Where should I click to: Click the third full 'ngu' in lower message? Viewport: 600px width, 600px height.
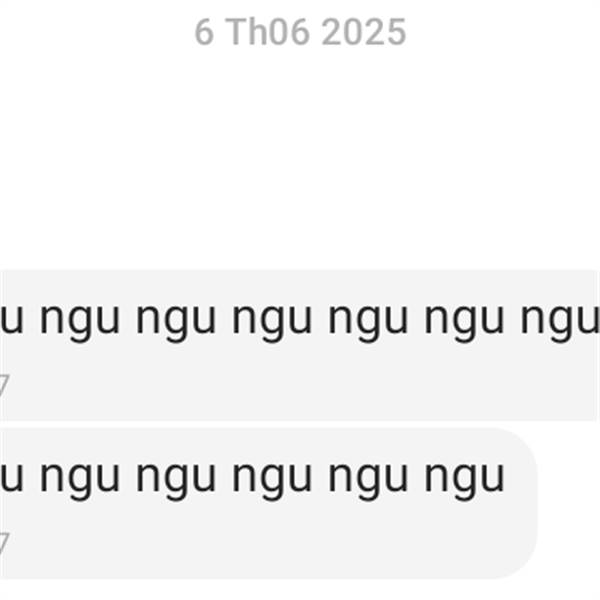[x=272, y=481]
